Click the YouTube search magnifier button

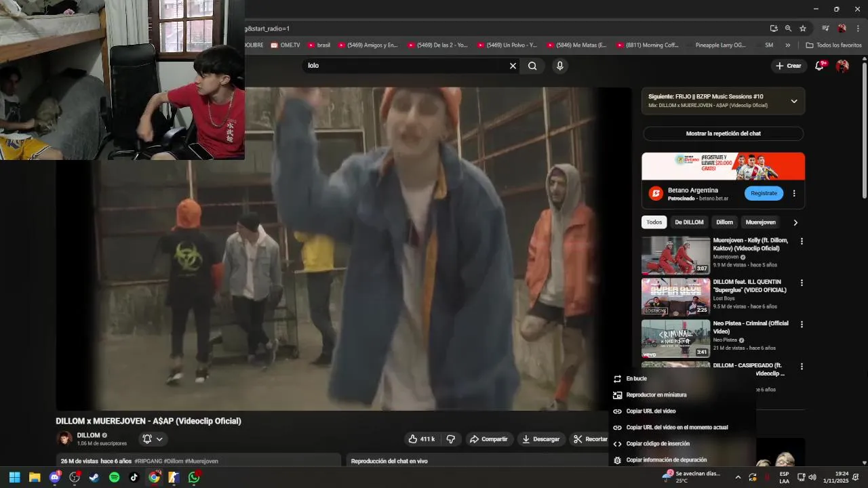(x=532, y=66)
